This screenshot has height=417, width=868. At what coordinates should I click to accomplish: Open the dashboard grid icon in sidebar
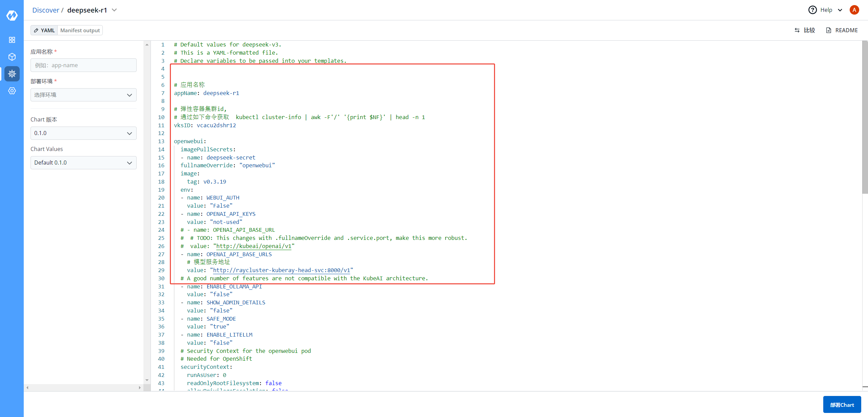coord(12,40)
